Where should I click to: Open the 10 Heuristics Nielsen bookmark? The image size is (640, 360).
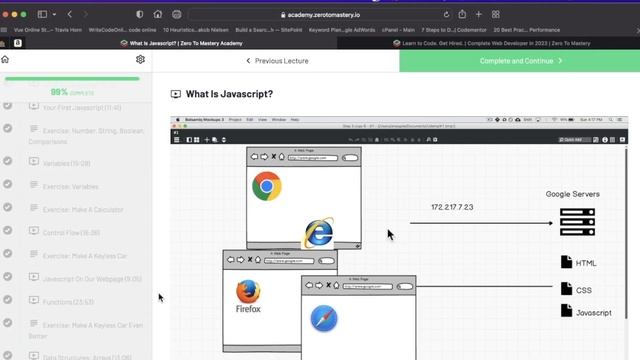coord(196,30)
